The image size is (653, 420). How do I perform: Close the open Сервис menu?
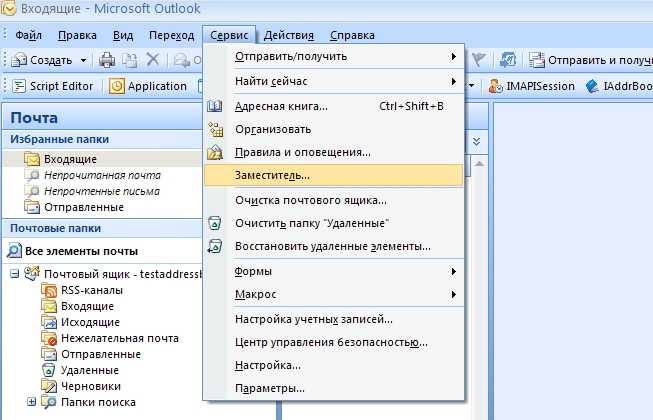point(229,35)
